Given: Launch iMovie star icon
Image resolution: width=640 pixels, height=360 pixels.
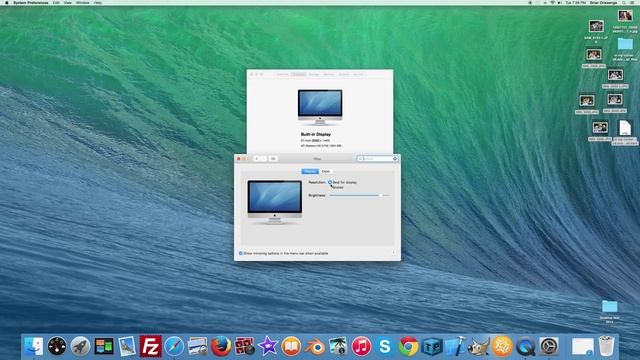Looking at the screenshot, I should pyautogui.click(x=268, y=346).
